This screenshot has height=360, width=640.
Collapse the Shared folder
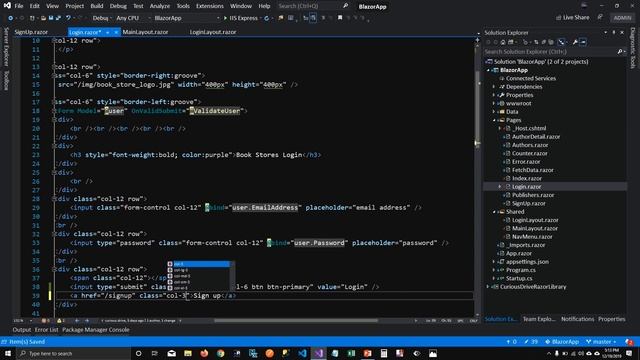tap(494, 212)
